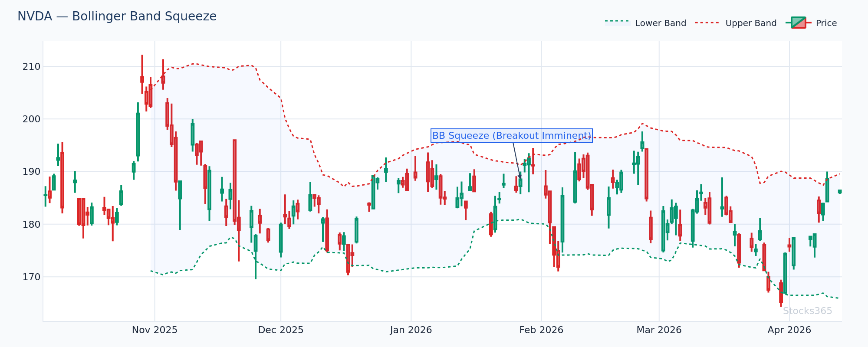Click the Jan 2026 x-axis label

pyautogui.click(x=411, y=330)
